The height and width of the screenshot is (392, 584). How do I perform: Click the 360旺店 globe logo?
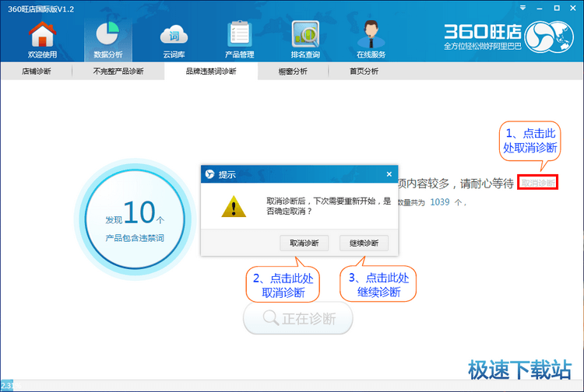pos(549,37)
